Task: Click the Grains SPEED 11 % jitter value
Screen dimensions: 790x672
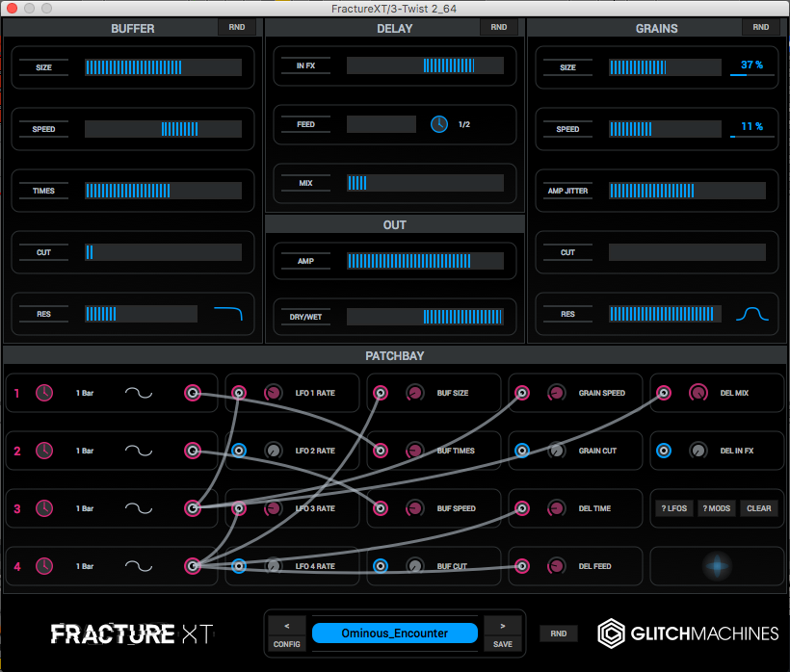Action: coord(751,126)
